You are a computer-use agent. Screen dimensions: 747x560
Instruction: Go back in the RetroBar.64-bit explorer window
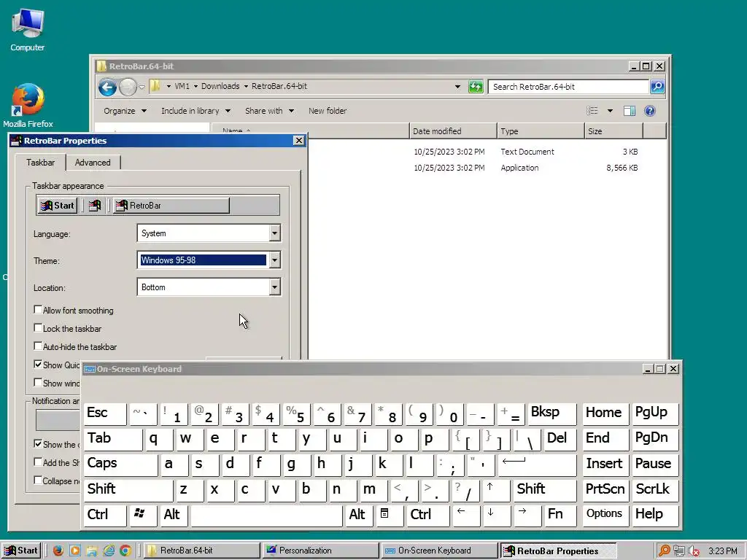108,87
